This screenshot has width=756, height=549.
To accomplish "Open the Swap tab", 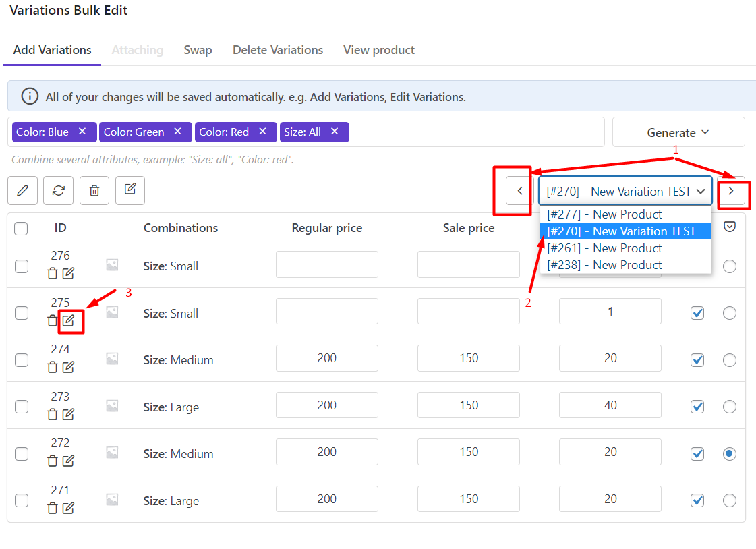I will (198, 50).
